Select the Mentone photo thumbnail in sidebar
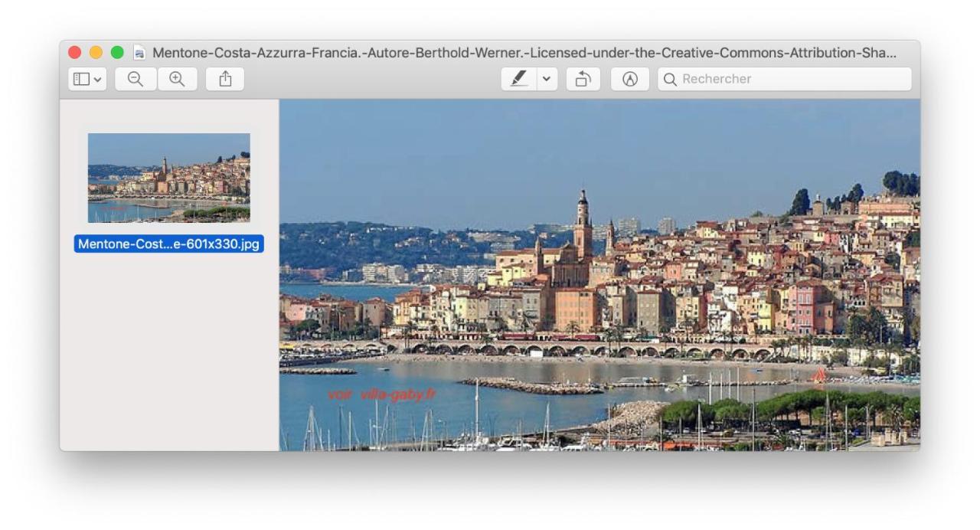Viewport: 980px width, 530px height. tap(168, 178)
